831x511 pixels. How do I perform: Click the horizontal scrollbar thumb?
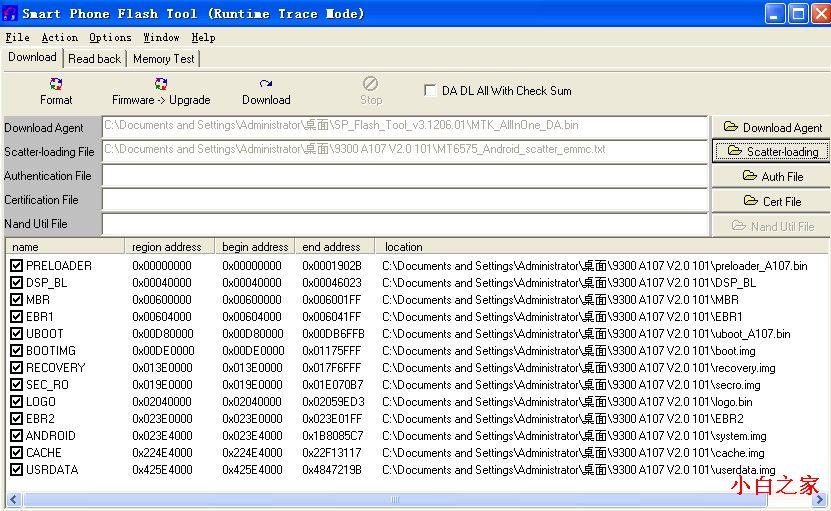pos(394,499)
